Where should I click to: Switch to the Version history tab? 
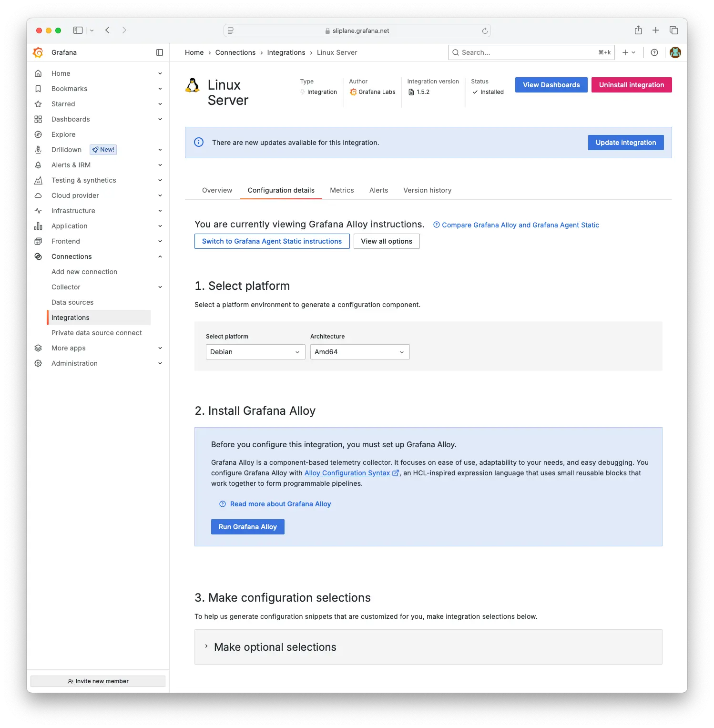point(427,190)
